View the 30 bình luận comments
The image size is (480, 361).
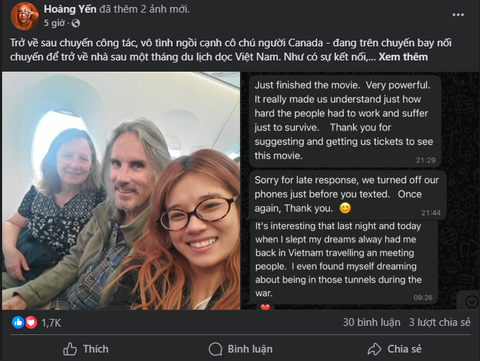372,322
